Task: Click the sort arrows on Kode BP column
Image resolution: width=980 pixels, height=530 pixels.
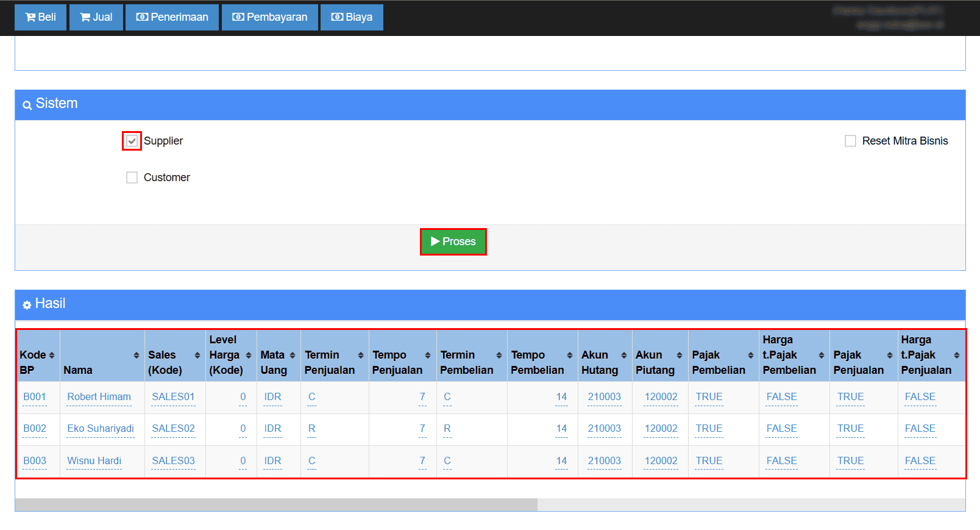Action: click(x=52, y=355)
